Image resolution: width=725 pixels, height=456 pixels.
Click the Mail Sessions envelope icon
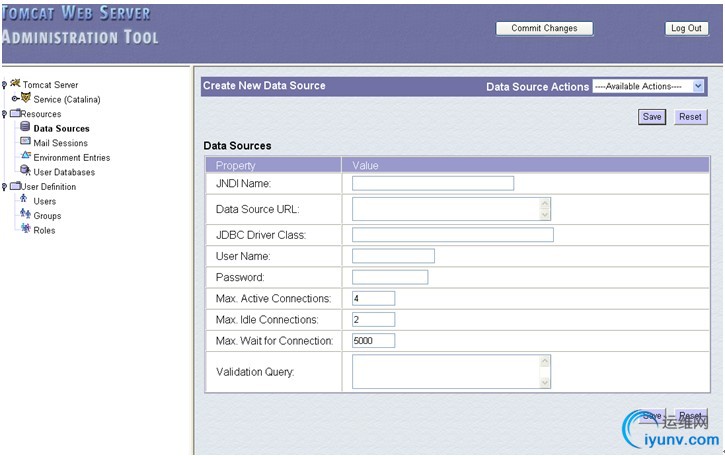25,141
